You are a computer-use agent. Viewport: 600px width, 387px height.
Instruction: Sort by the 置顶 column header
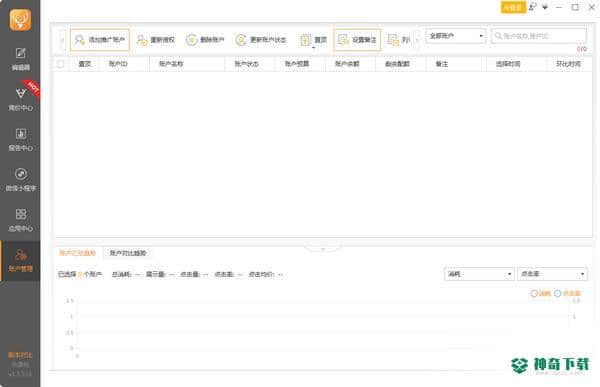pyautogui.click(x=84, y=64)
